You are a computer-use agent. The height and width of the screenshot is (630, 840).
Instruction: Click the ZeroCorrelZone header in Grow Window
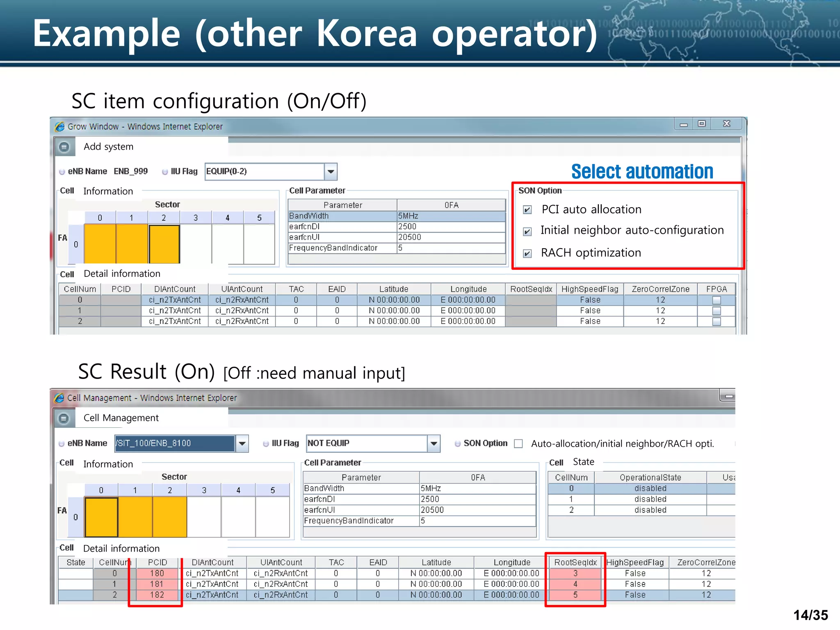(x=660, y=289)
